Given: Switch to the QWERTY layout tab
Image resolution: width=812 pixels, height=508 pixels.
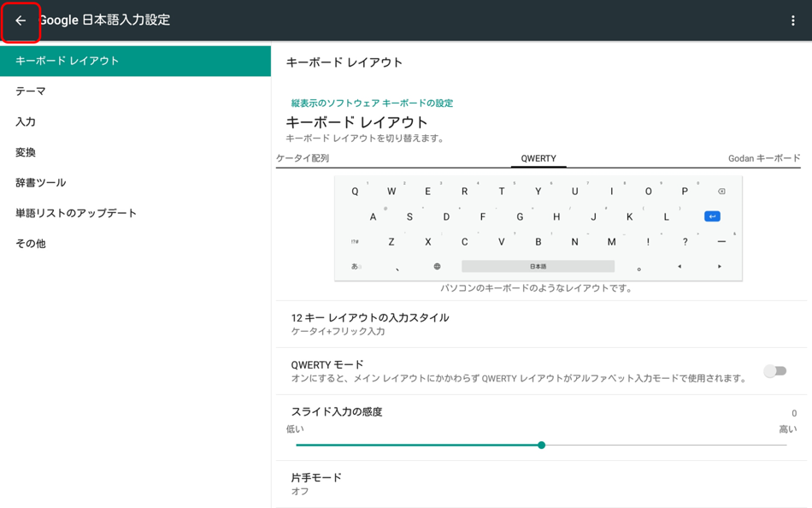Looking at the screenshot, I should coord(538,158).
